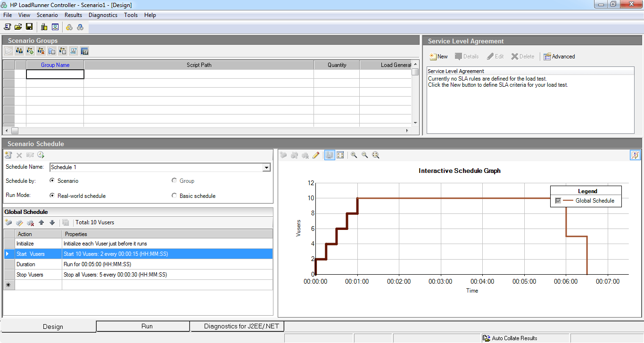Image resolution: width=644 pixels, height=343 pixels.
Task: Open the Diagnostics menu
Action: coord(103,15)
